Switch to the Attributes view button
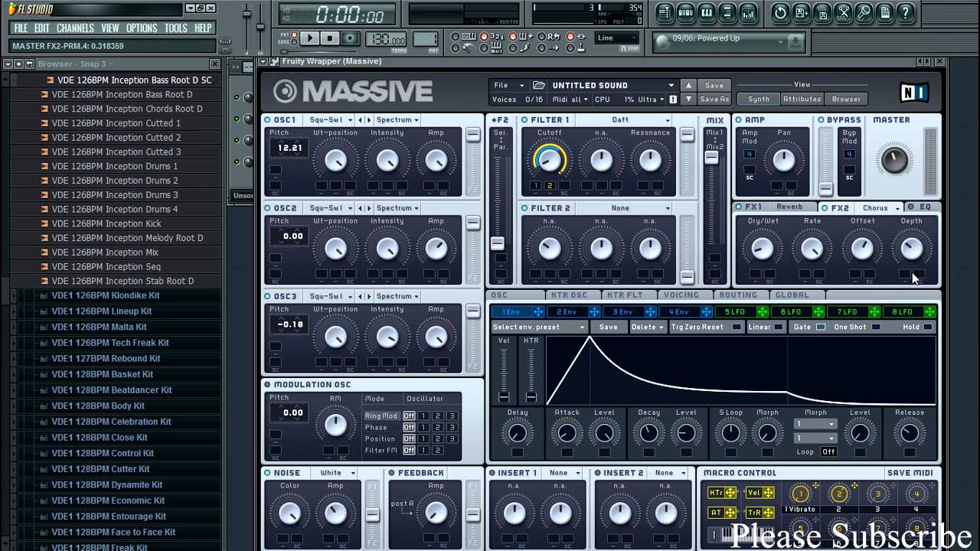 point(802,99)
